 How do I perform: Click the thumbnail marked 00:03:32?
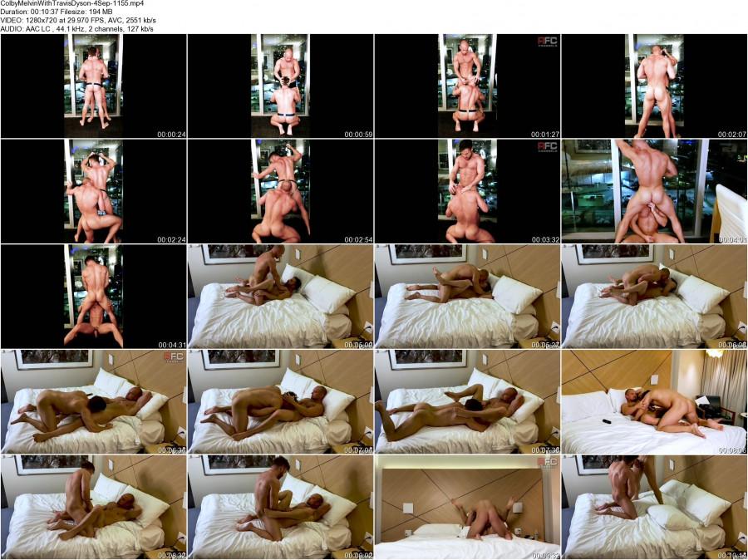tap(467, 191)
